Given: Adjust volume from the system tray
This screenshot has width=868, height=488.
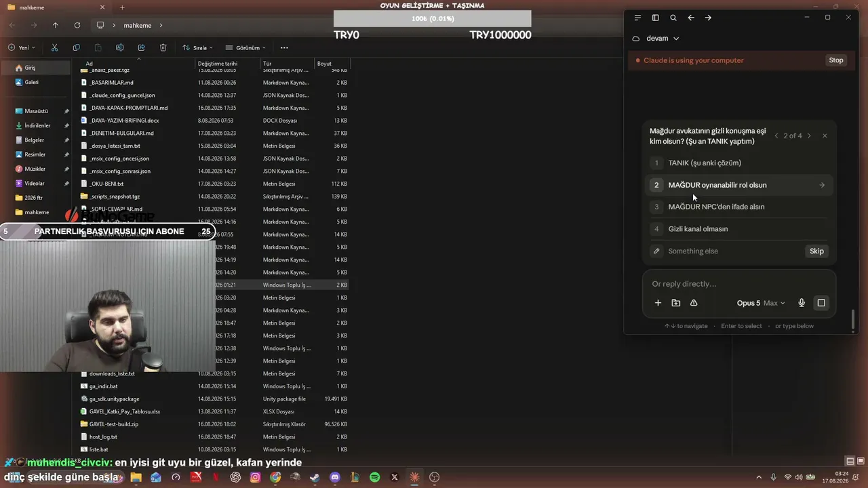Looking at the screenshot, I should click(800, 477).
